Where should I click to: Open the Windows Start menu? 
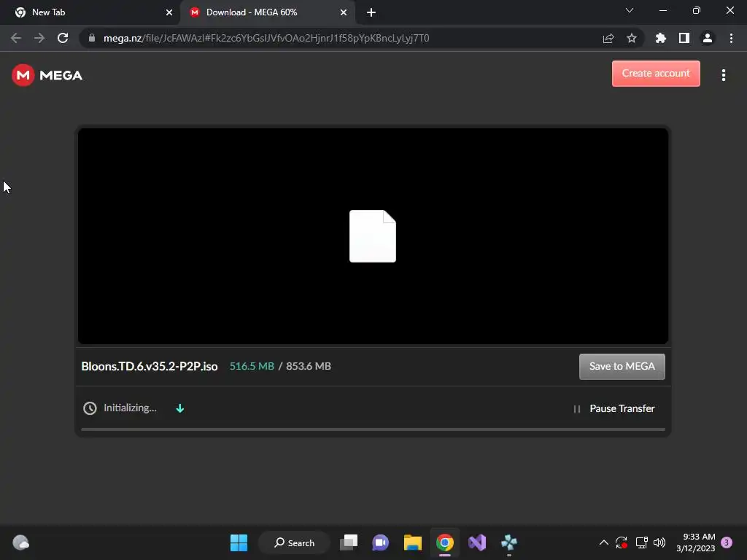[x=239, y=542]
